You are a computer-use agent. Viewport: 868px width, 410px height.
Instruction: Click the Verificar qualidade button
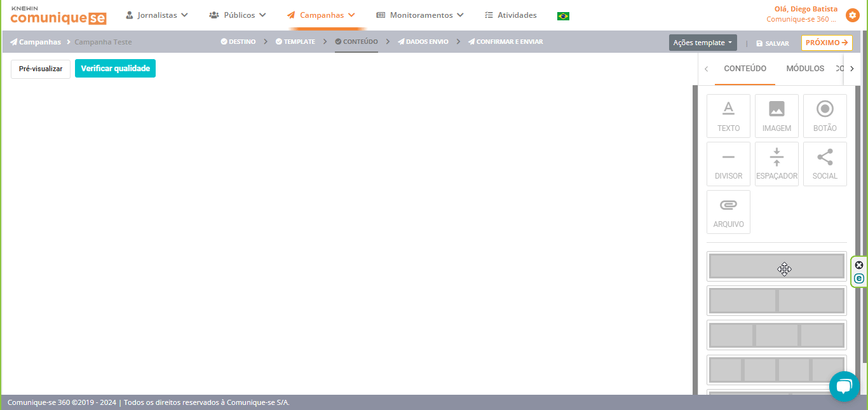click(x=115, y=68)
